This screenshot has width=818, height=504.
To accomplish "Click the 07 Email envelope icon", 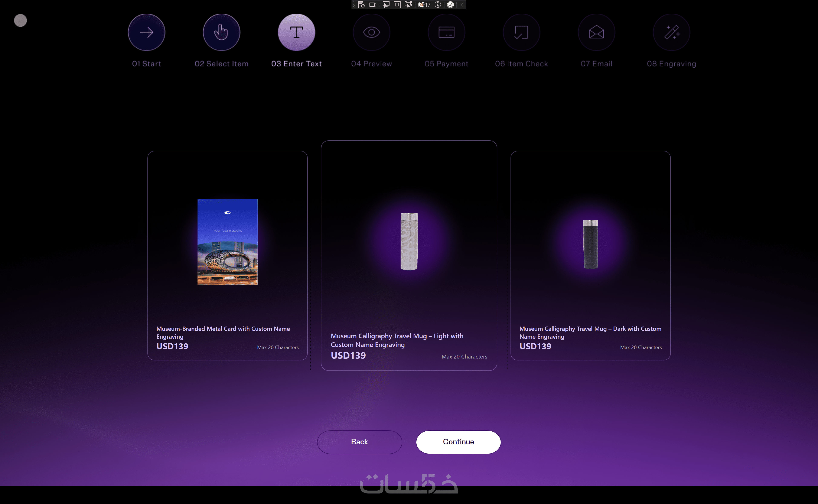I will pyautogui.click(x=596, y=32).
